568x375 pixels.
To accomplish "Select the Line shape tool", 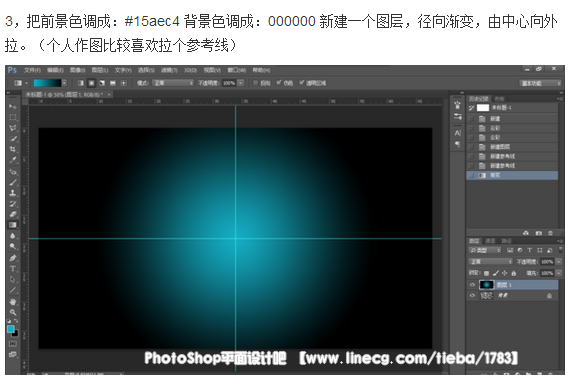I will tap(13, 290).
